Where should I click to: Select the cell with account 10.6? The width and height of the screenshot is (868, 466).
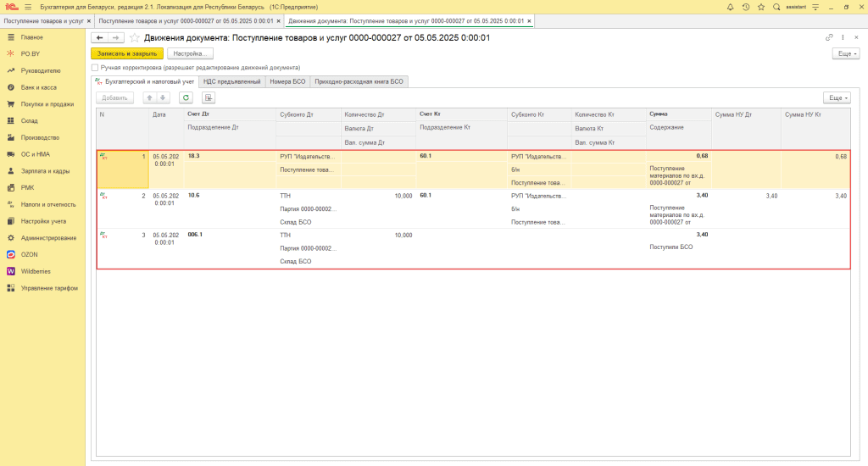tap(230, 196)
